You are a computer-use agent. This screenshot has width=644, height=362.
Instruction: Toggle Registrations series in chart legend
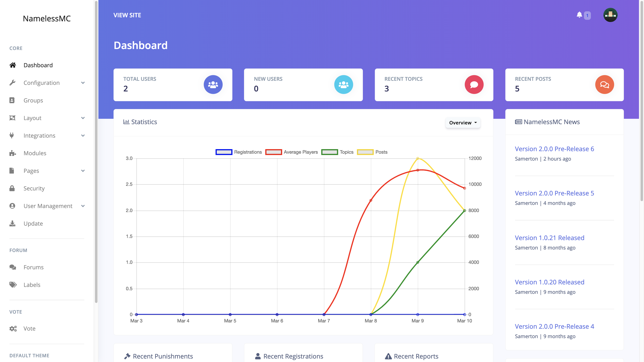coord(239,152)
